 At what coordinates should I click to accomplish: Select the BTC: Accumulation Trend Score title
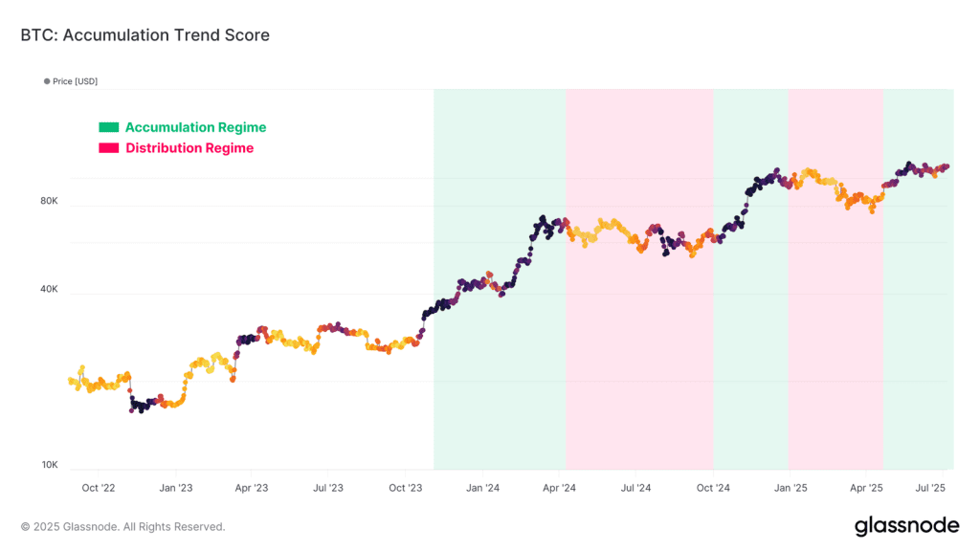145,35
